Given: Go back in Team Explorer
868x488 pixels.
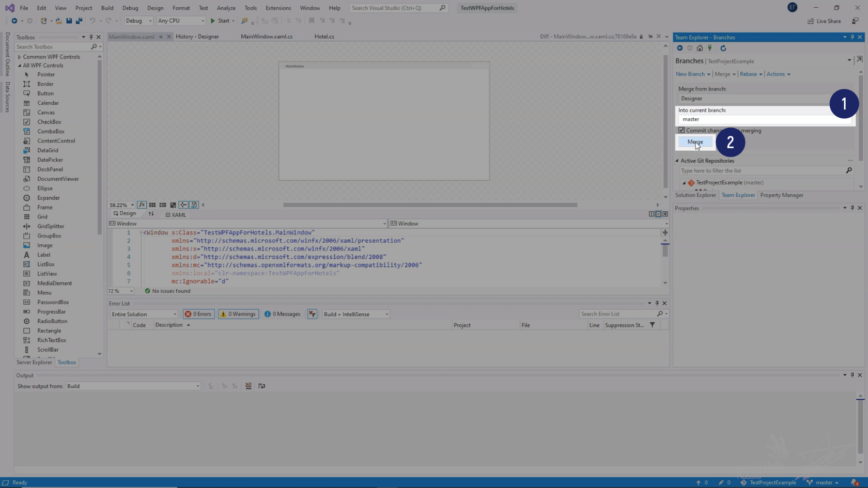Looking at the screenshot, I should click(680, 48).
